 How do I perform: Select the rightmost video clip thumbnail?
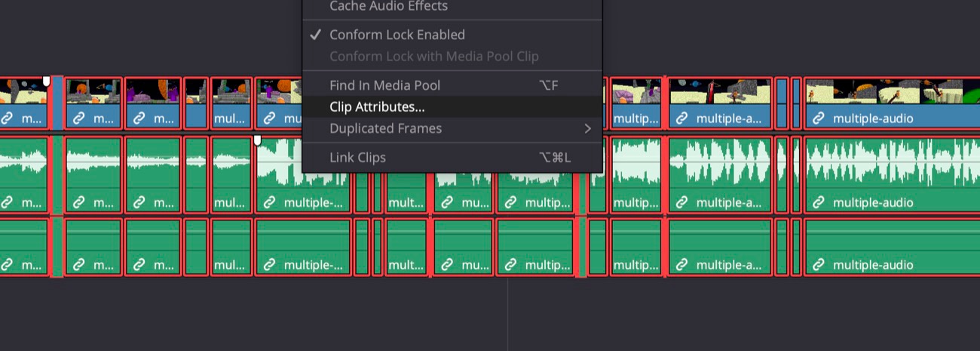[890, 91]
